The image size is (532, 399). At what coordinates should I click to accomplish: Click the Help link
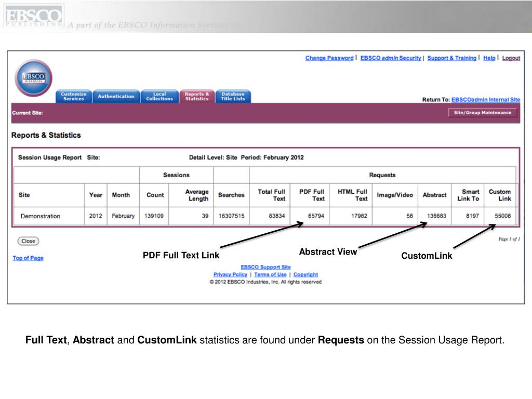[x=489, y=58]
